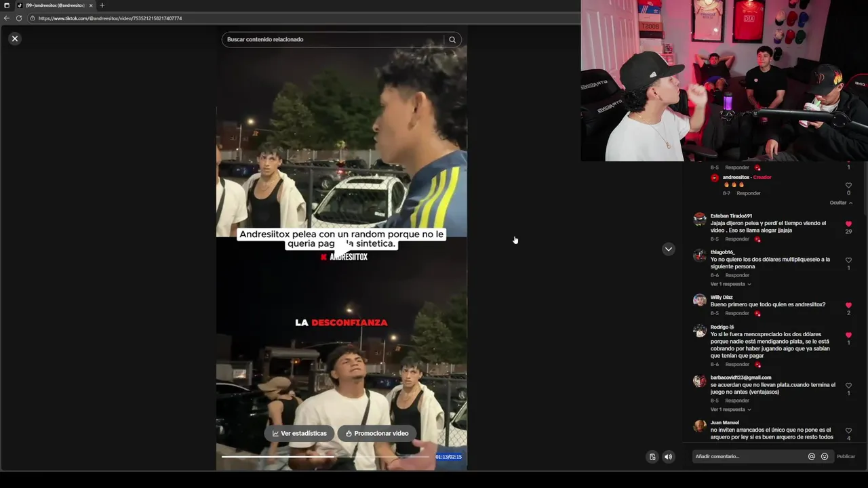Like andreesitox's fire emoji reply

coord(848,185)
